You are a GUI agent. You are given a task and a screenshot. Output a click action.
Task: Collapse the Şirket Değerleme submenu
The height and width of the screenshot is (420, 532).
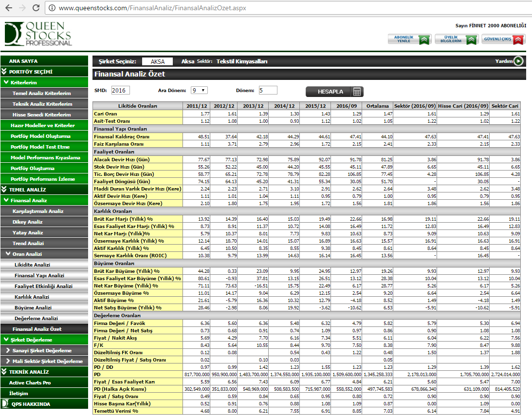pyautogui.click(x=6, y=339)
